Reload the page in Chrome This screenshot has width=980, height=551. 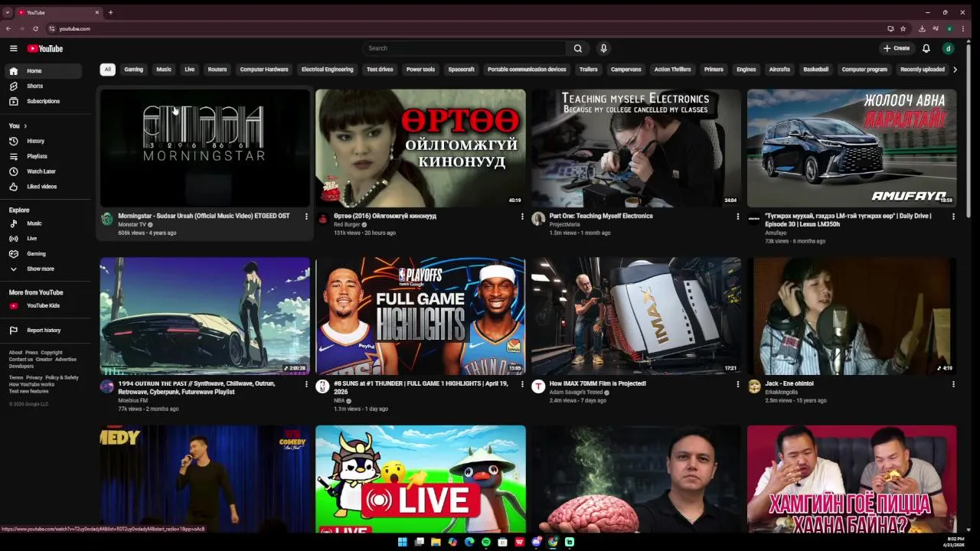pos(35,28)
